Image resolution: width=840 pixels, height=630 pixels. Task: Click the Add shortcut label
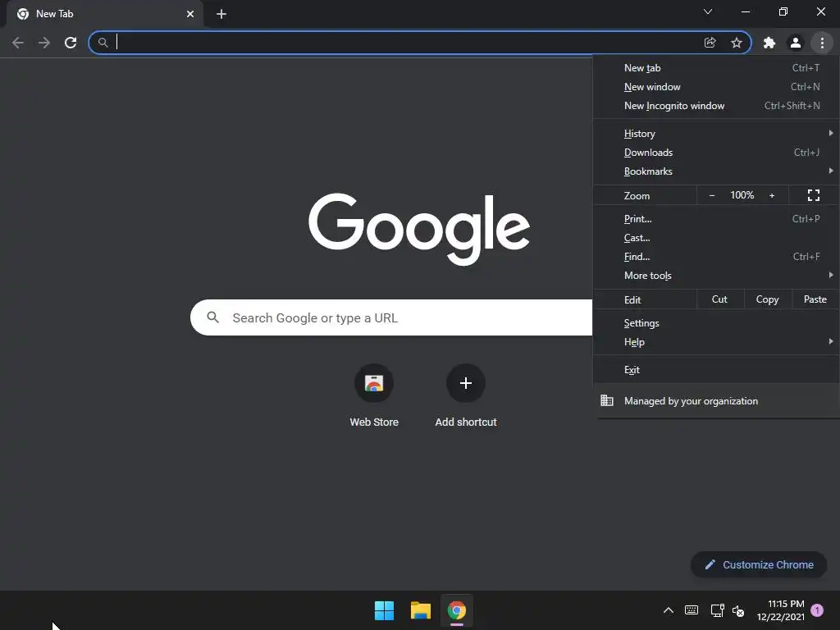pos(466,422)
